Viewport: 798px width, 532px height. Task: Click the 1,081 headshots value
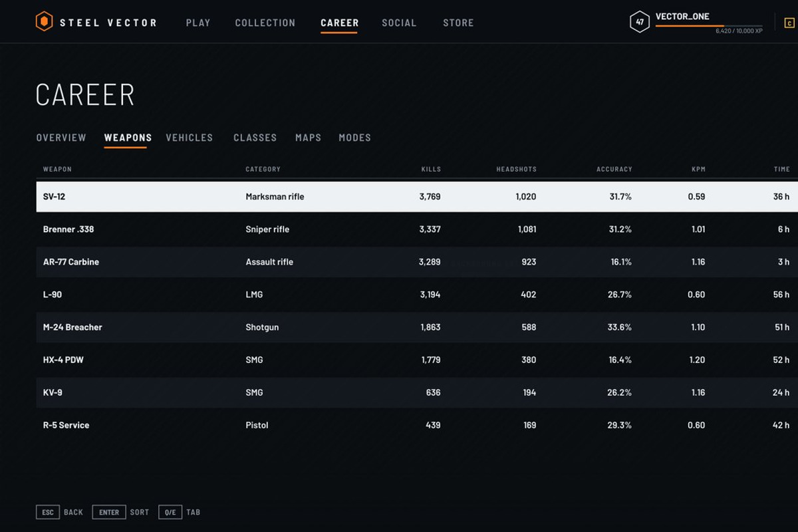click(x=527, y=229)
